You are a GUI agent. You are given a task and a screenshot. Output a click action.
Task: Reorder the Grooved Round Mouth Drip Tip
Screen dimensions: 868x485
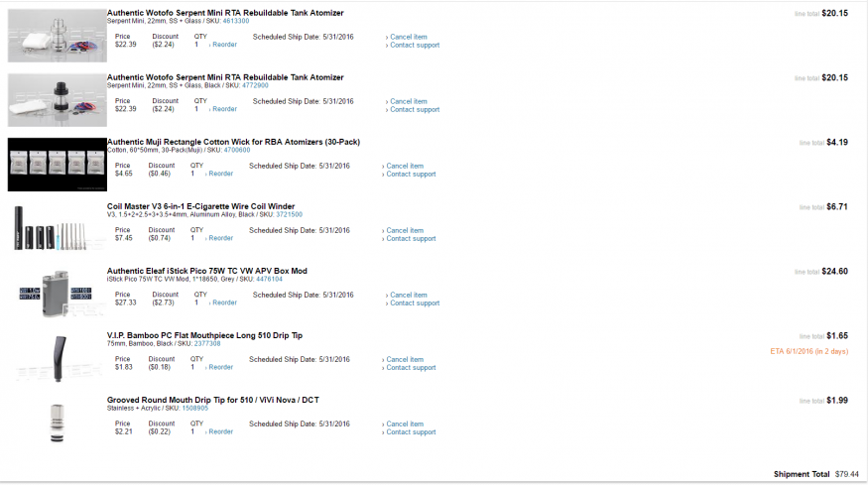(x=222, y=431)
